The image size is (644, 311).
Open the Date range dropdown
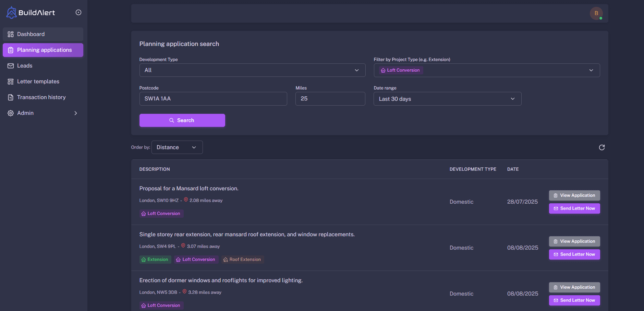click(x=447, y=99)
